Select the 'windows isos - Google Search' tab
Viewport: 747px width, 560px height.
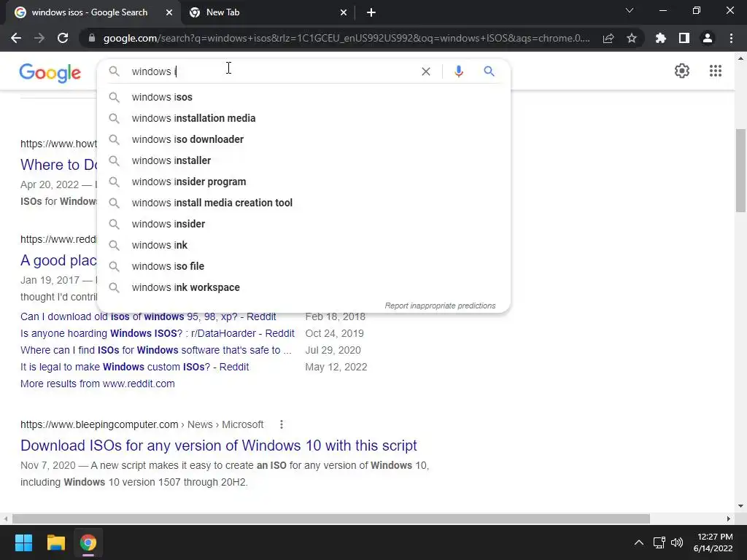pos(93,13)
